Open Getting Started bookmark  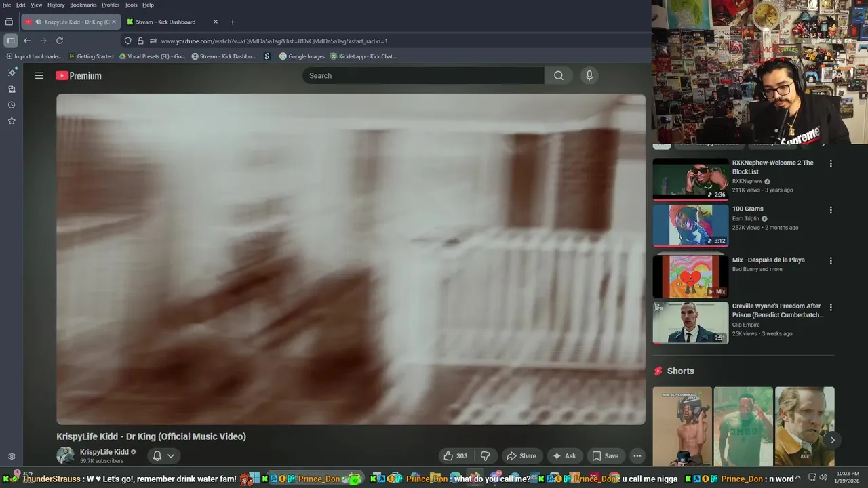91,56
